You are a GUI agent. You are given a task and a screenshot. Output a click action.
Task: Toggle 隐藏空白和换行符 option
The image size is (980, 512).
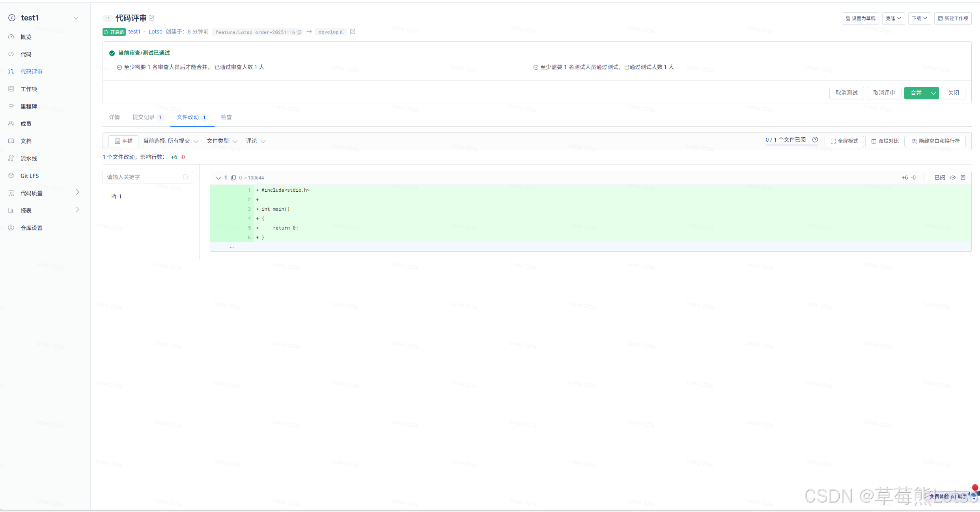pyautogui.click(x=936, y=141)
